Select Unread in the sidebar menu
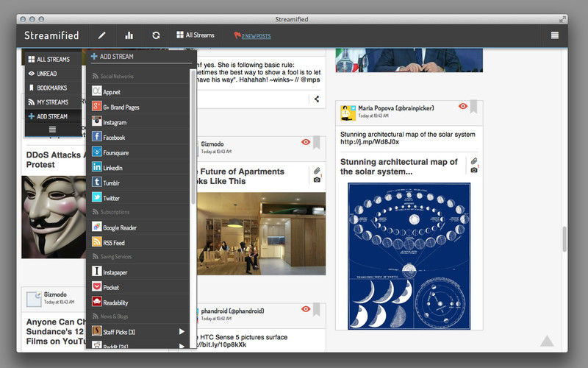This screenshot has height=368, width=588. [x=53, y=74]
